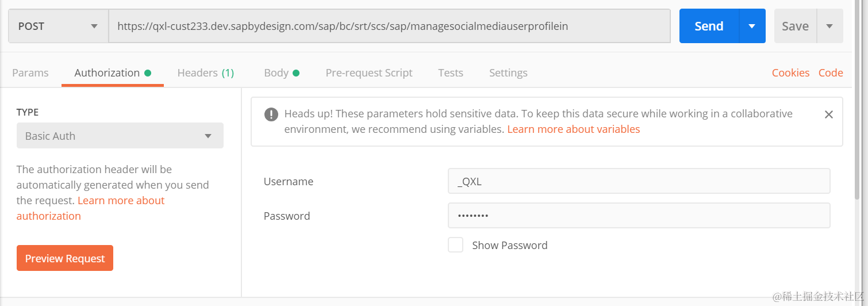
Task: Click the Preview Request button
Action: [65, 258]
